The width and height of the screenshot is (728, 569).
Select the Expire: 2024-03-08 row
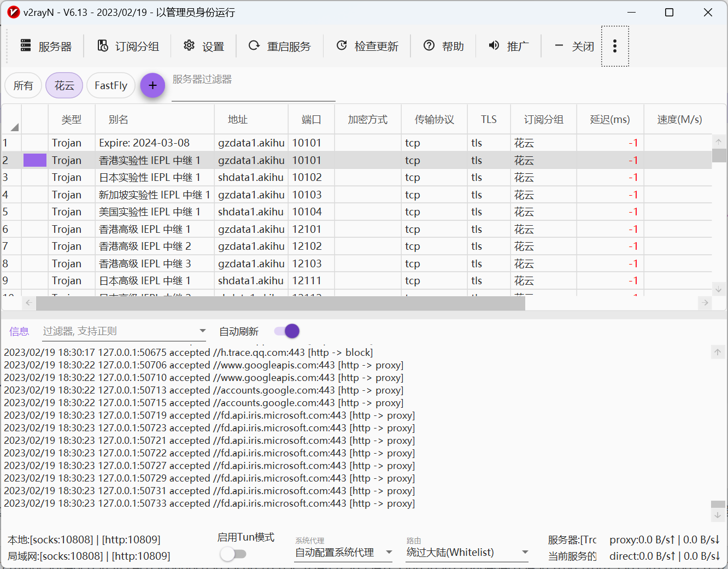[356, 143]
